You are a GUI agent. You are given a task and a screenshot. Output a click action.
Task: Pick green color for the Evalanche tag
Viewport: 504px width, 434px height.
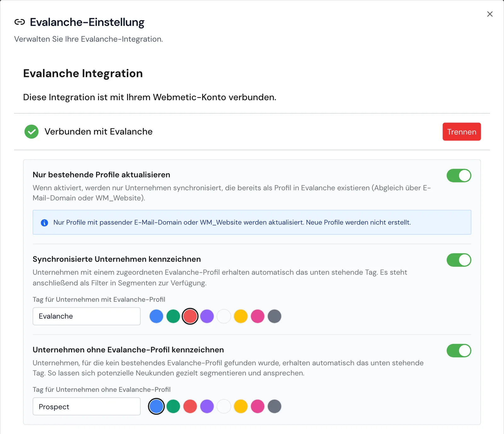point(173,316)
